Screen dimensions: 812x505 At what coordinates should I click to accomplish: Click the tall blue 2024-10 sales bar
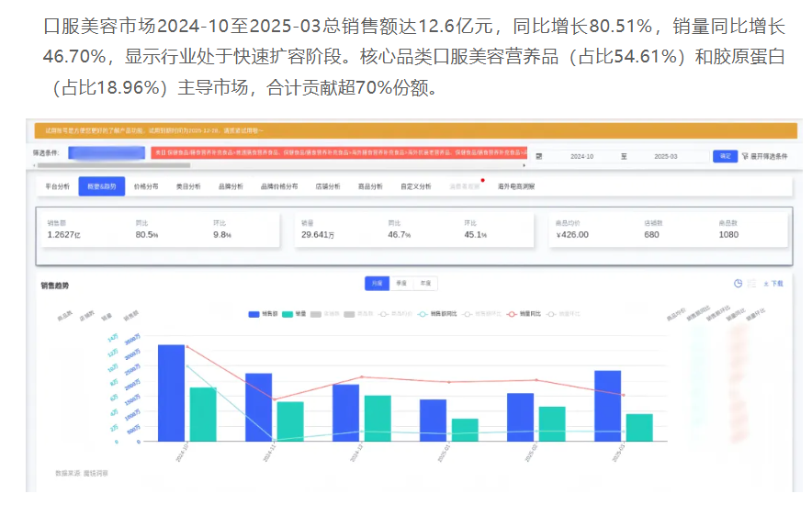tap(172, 393)
